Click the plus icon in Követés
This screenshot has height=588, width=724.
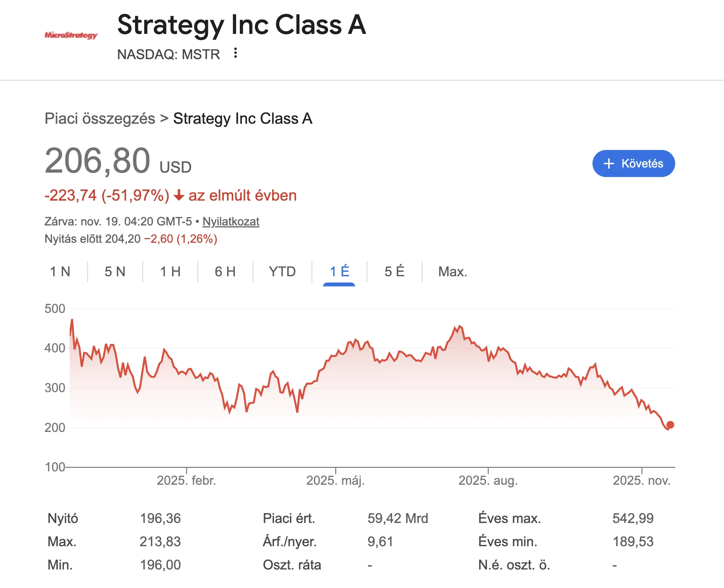click(x=609, y=164)
